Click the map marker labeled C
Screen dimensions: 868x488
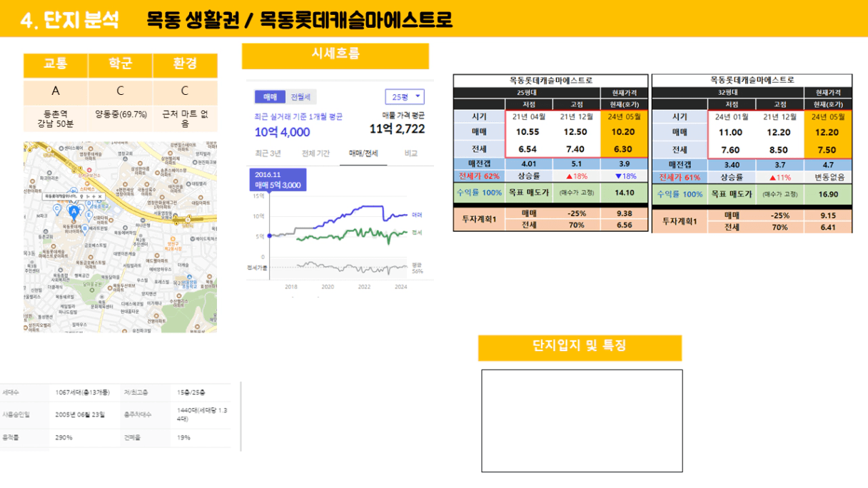tap(58, 210)
